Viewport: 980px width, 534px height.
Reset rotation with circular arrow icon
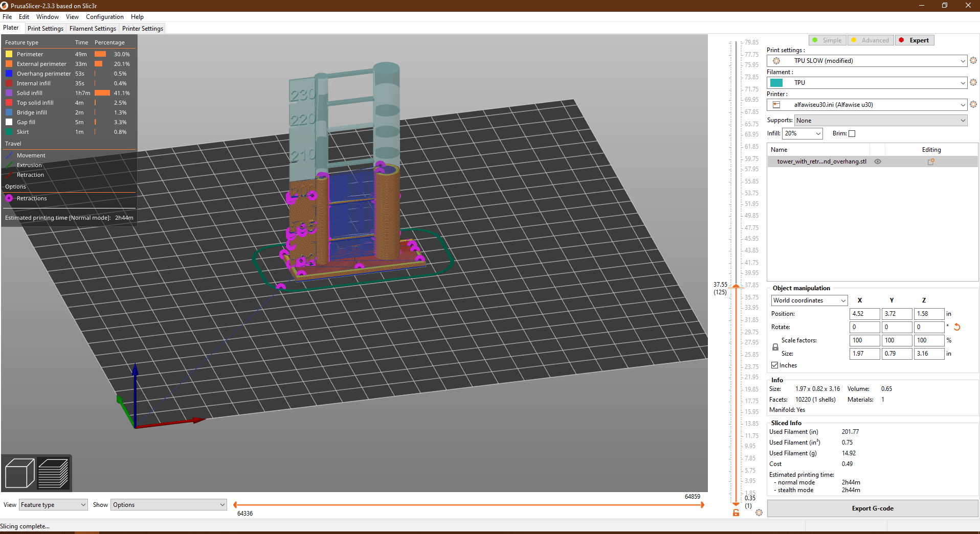(957, 327)
